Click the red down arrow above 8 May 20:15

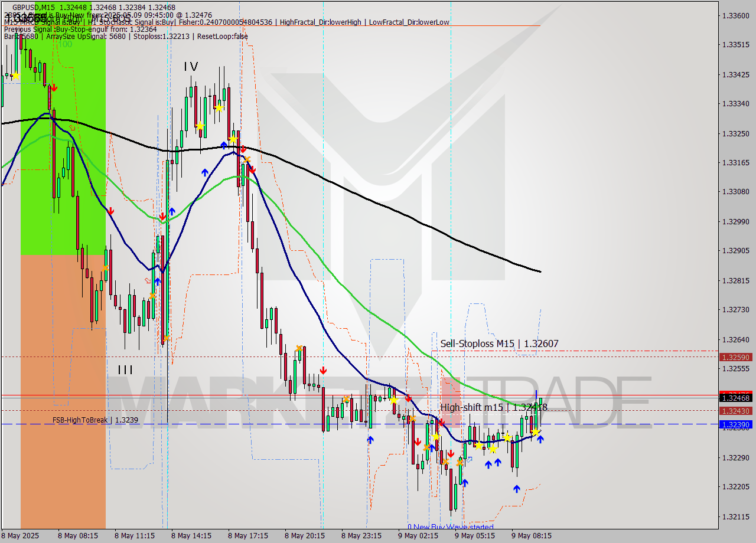pos(323,370)
